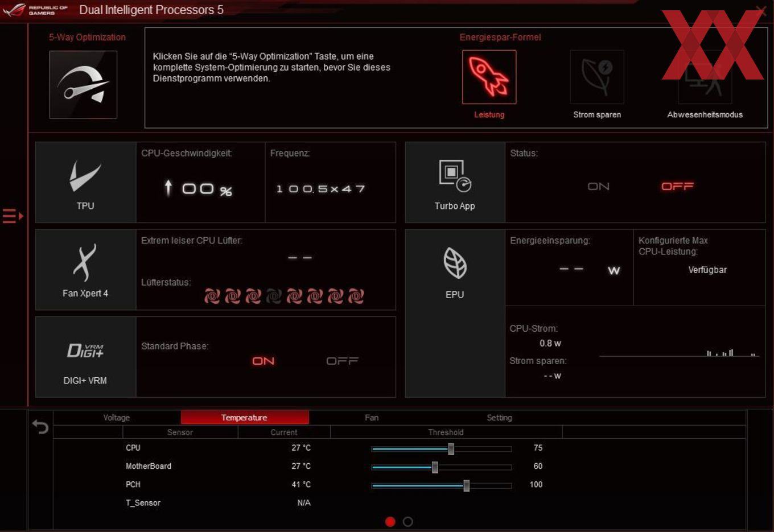Switch to the Voltage tab
Image resolution: width=774 pixels, height=532 pixels.
pos(117,418)
